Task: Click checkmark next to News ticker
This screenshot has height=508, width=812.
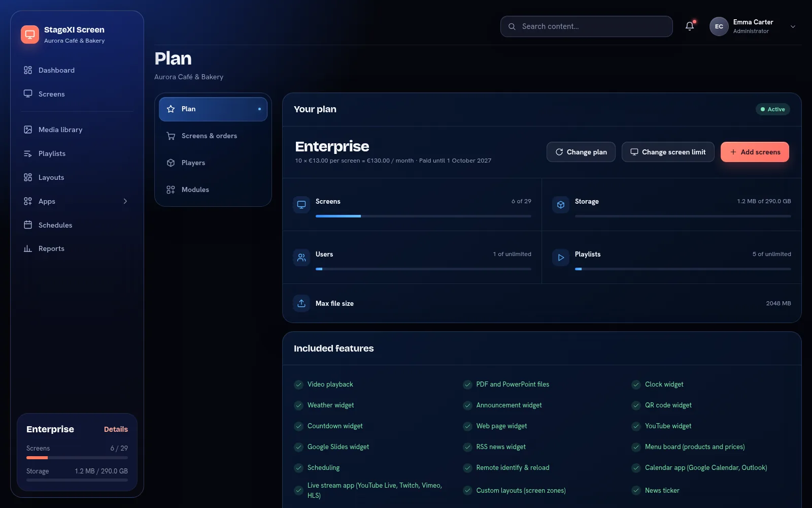Action: pos(636,490)
